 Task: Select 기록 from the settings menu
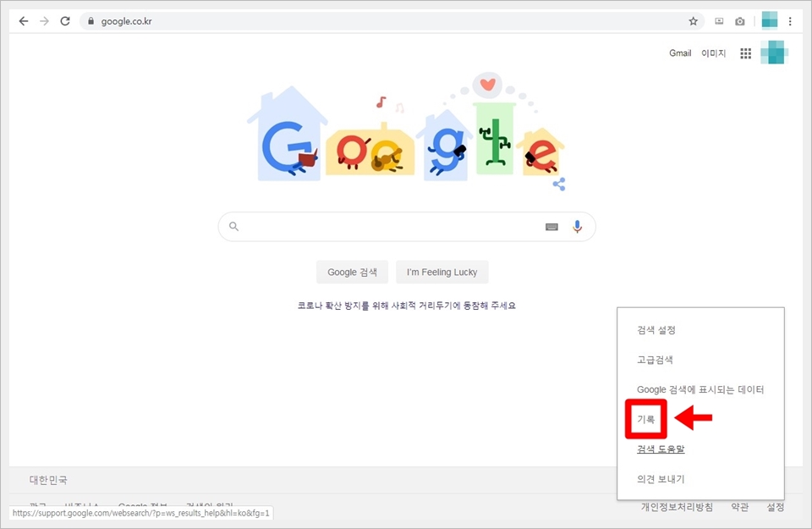pos(645,419)
